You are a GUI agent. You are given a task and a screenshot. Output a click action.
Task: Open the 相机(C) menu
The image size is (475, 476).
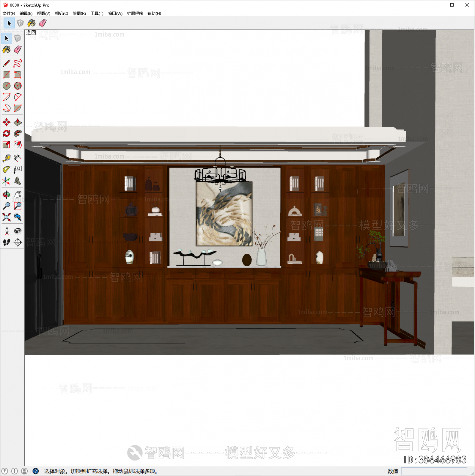point(62,13)
